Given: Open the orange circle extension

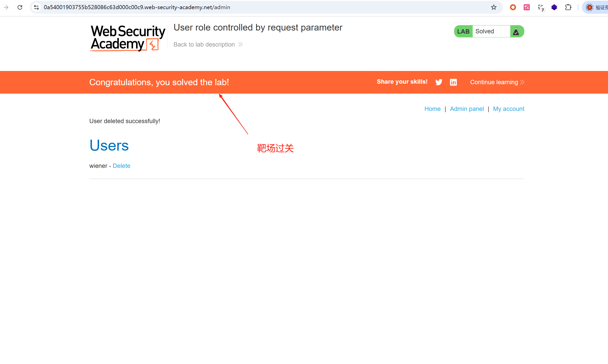Looking at the screenshot, I should (x=513, y=7).
